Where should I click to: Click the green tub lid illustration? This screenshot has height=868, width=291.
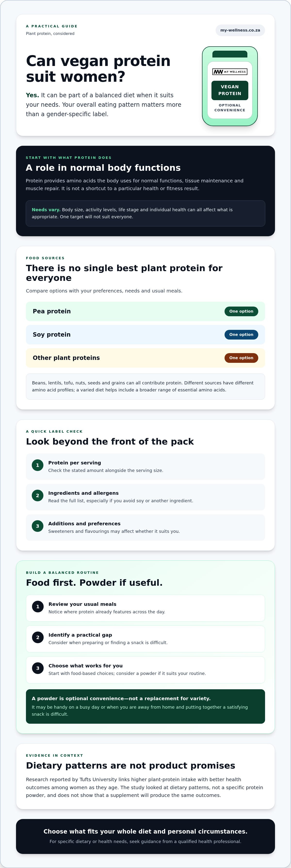(230, 54)
